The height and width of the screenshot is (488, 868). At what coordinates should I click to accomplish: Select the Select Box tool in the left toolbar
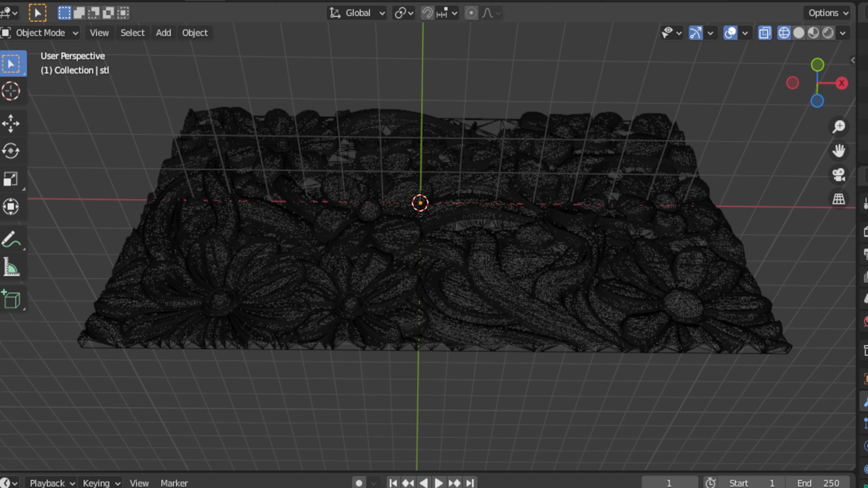tap(11, 64)
